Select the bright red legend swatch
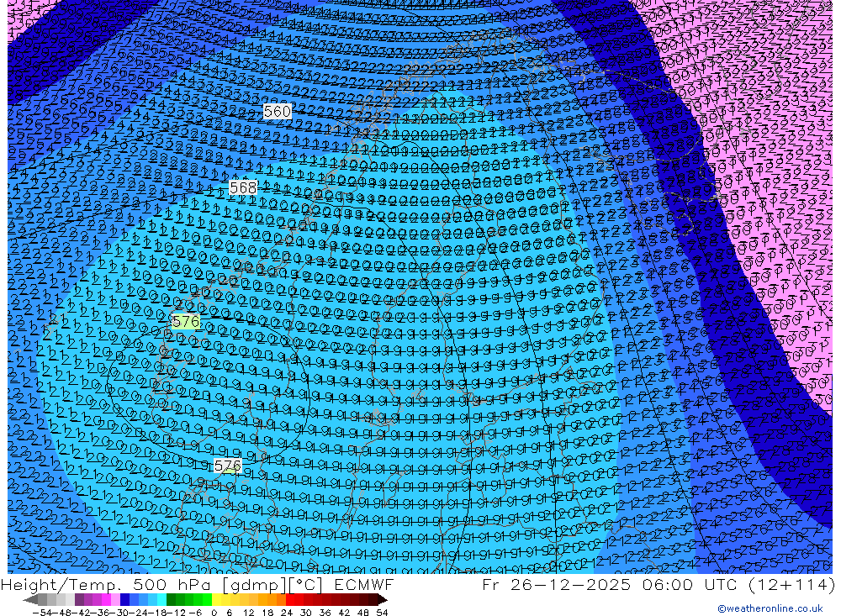This screenshot has height=616, width=841. (290, 599)
